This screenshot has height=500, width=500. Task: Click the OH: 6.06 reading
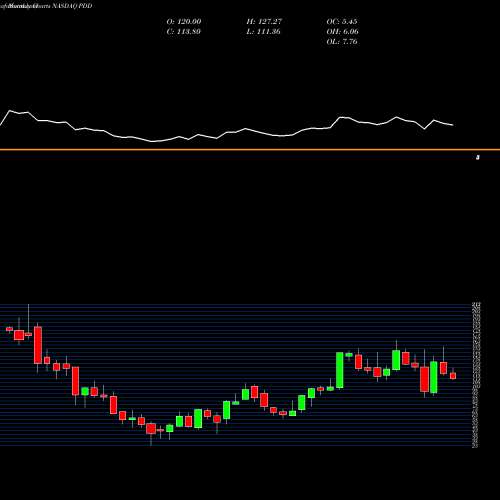(343, 32)
